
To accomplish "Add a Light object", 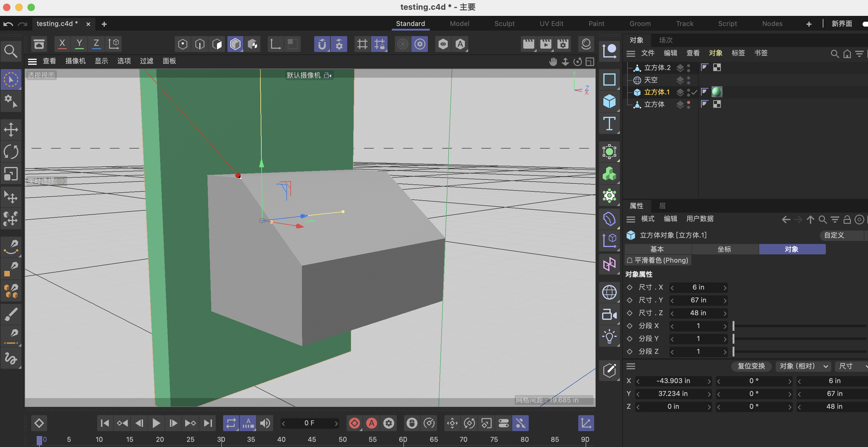I will coord(609,337).
